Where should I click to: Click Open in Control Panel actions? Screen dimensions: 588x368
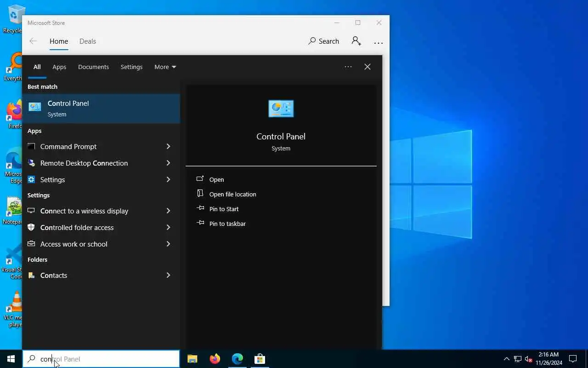216,179
